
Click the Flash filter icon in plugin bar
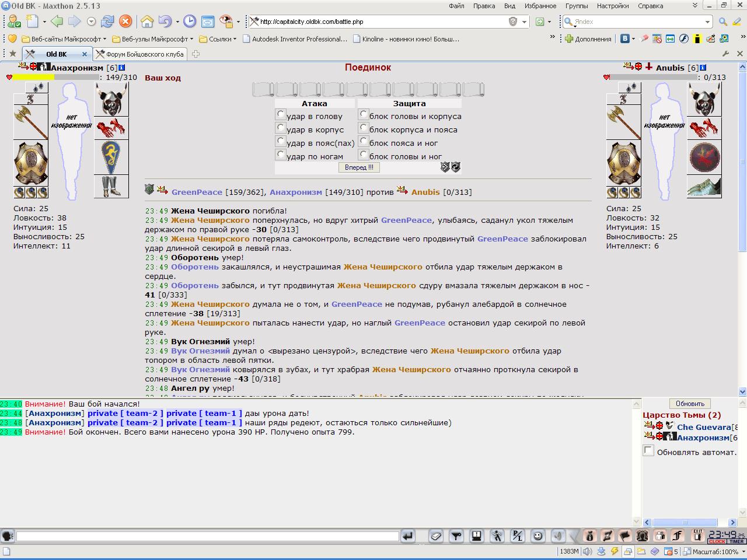coord(683,38)
